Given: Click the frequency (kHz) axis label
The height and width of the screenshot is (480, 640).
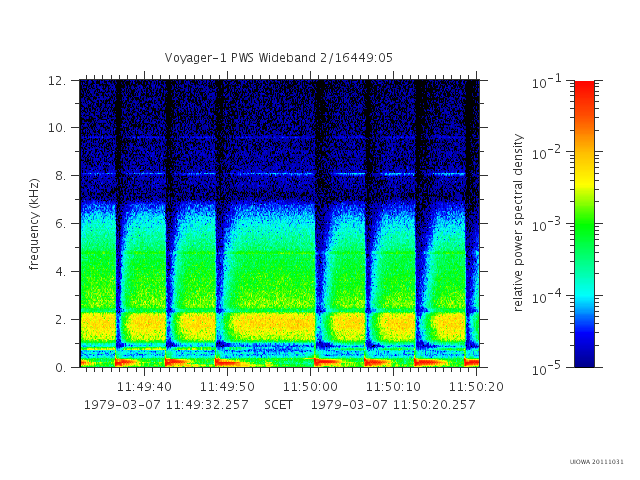Looking at the screenshot, I should (34, 224).
